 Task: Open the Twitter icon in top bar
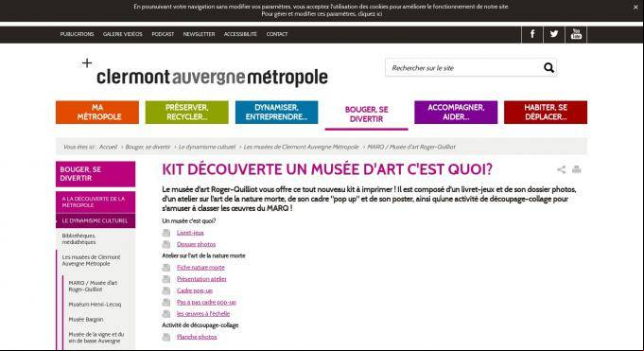tap(554, 34)
